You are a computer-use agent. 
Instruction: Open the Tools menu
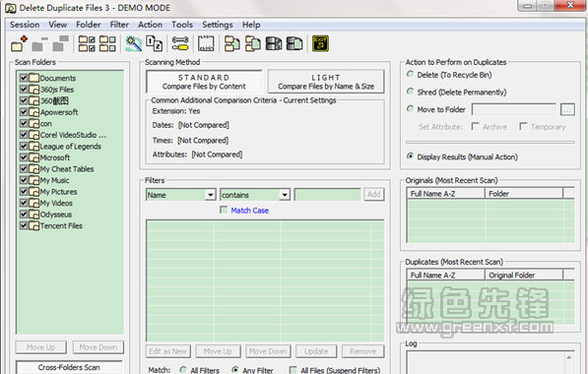coord(182,25)
